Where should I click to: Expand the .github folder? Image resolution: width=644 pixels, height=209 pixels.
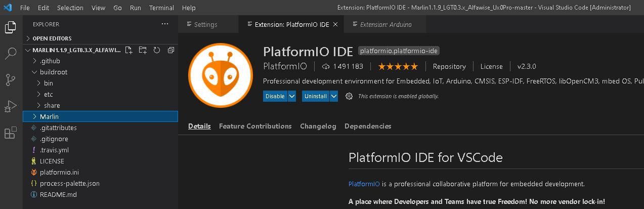100,61
